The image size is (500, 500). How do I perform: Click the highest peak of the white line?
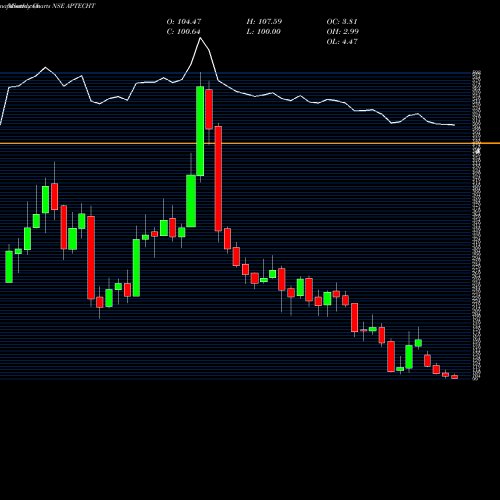coord(200,38)
